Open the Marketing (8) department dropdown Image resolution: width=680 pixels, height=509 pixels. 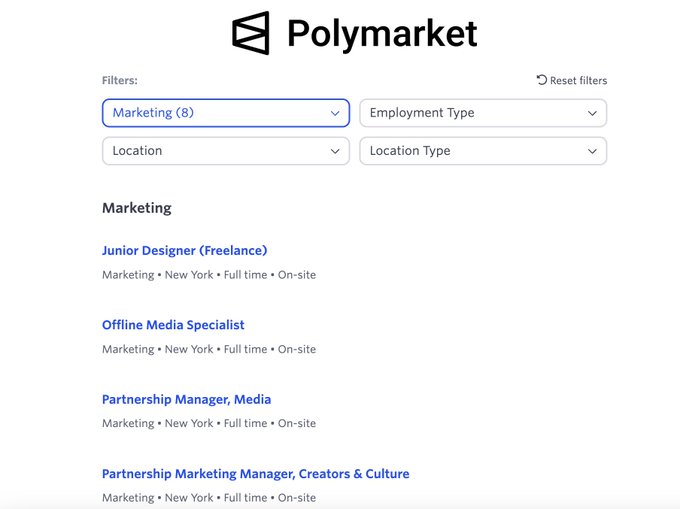click(226, 113)
